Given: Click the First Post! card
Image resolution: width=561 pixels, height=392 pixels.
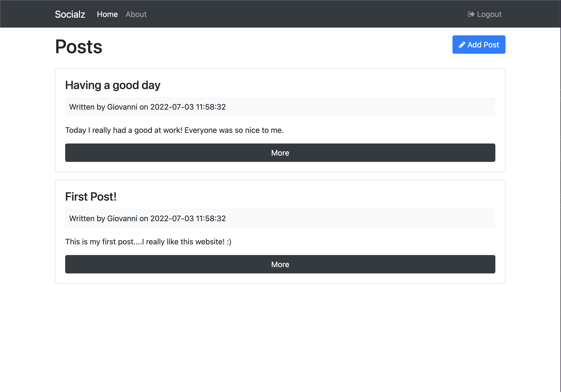Looking at the screenshot, I should tap(342, 195).
